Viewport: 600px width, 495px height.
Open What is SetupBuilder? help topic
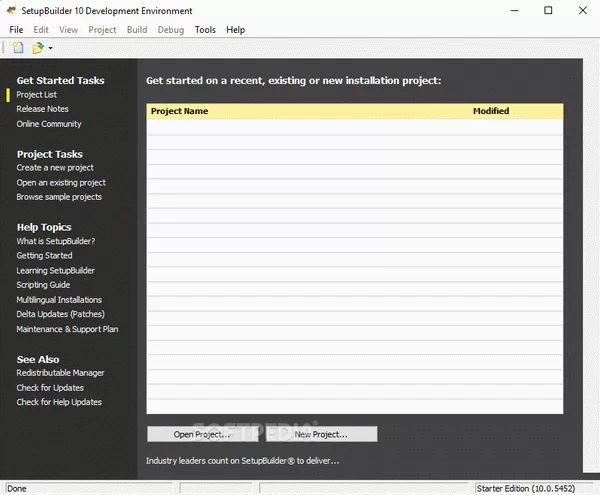coord(55,241)
